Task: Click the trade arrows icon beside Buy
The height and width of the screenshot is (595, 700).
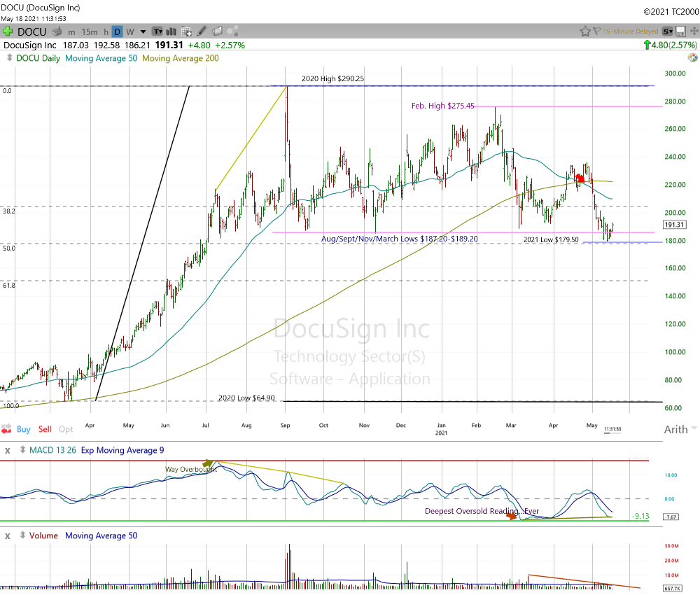Action: coord(6,429)
